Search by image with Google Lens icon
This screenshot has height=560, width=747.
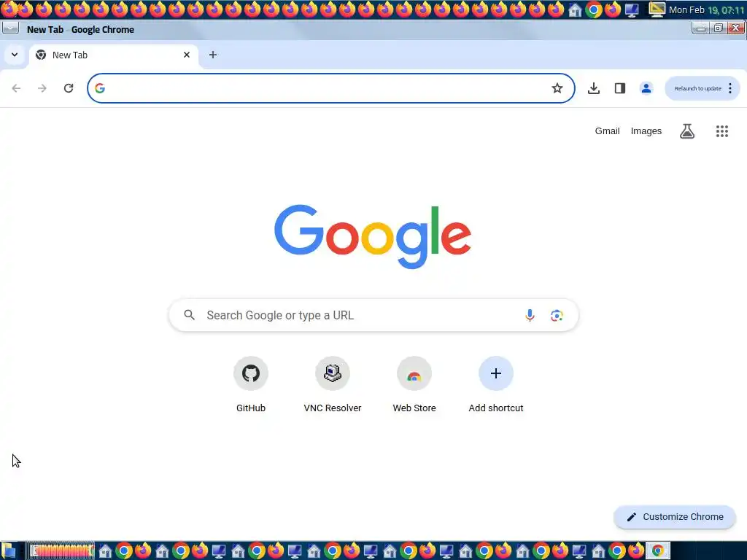[x=557, y=315]
